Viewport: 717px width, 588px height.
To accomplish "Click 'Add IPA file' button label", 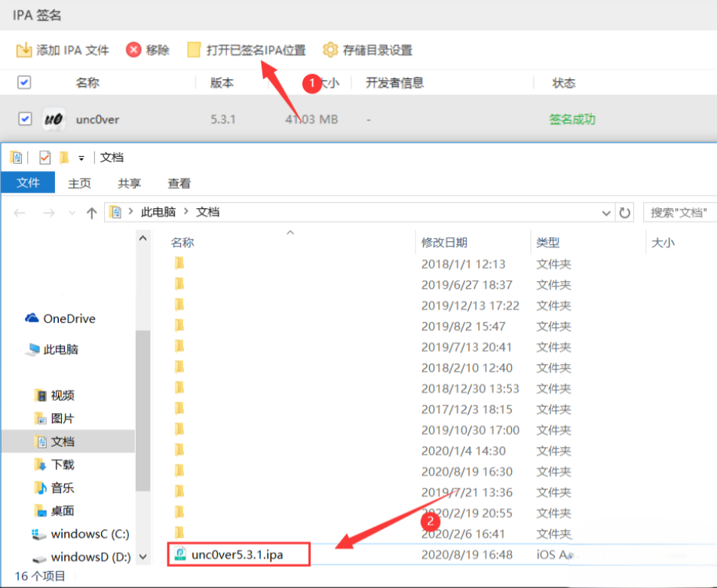I will 72,50.
